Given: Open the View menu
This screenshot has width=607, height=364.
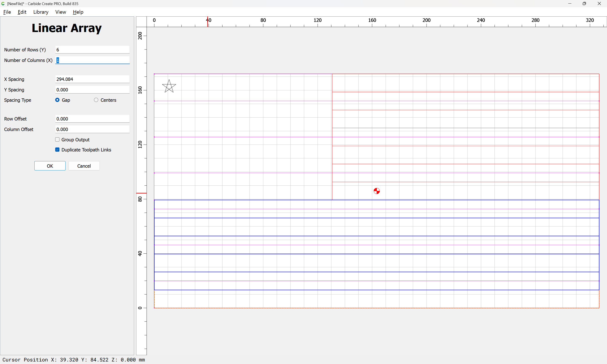Looking at the screenshot, I should pos(60,12).
